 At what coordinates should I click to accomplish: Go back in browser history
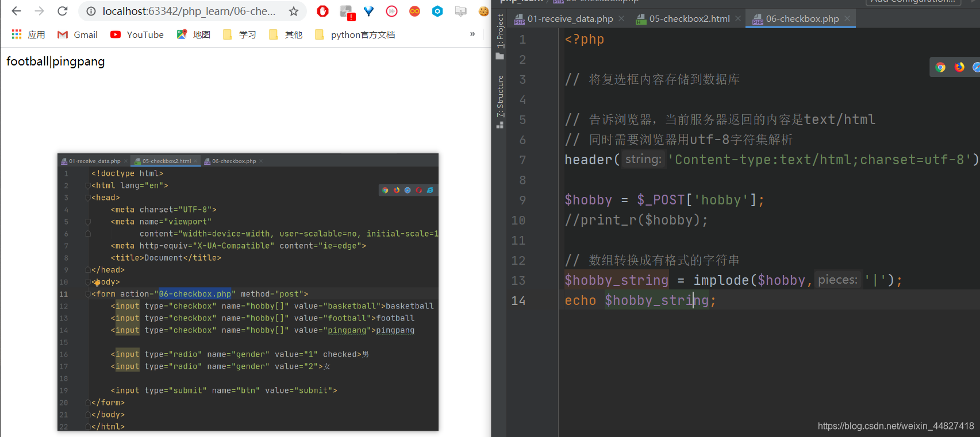16,11
